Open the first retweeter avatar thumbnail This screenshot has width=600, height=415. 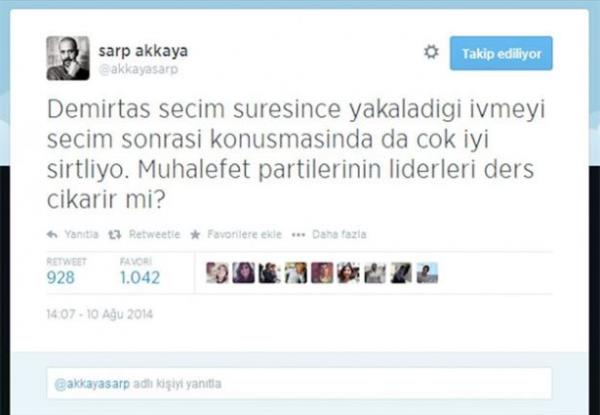point(217,273)
